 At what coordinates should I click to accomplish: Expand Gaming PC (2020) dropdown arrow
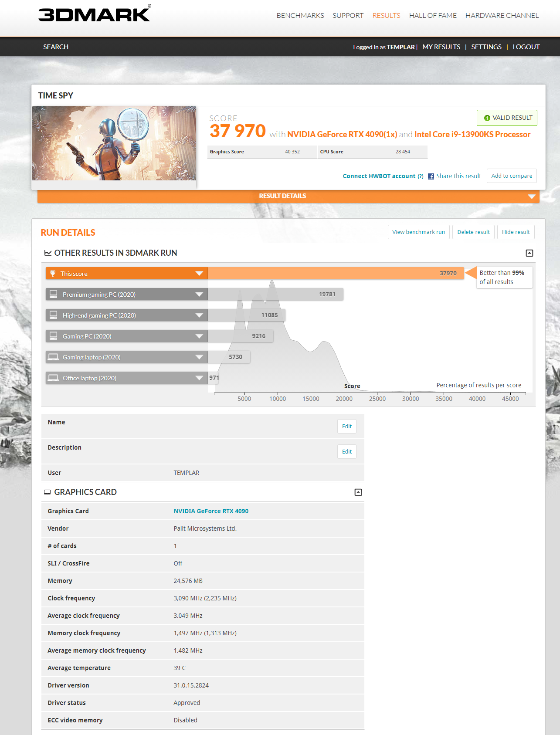199,336
